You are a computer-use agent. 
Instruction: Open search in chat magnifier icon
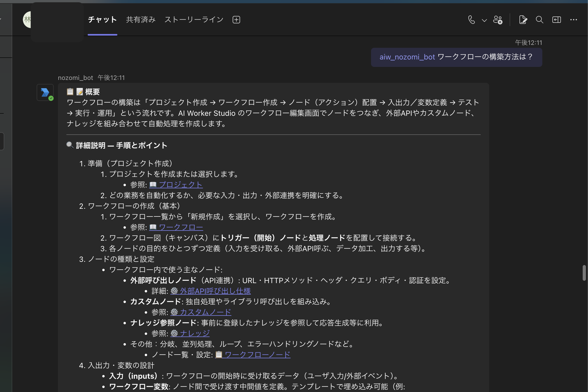539,20
